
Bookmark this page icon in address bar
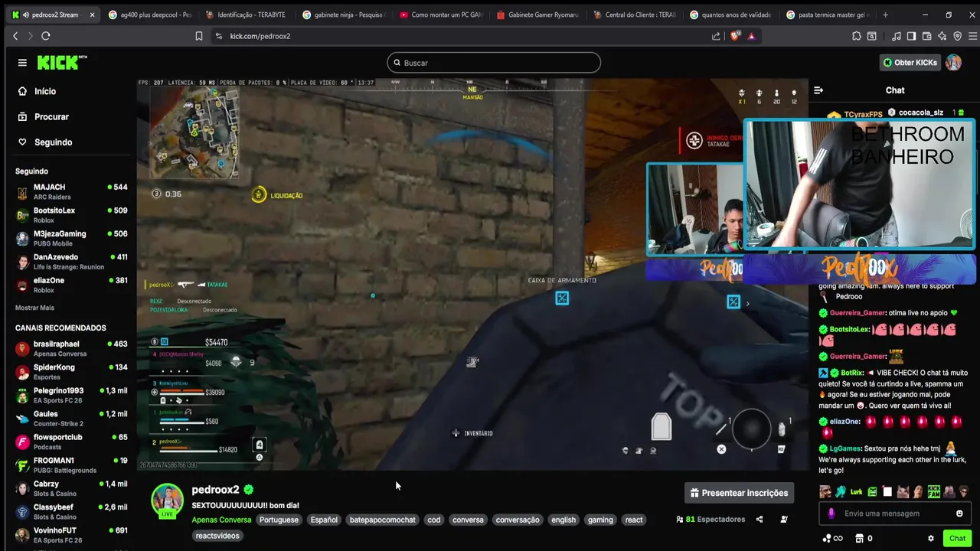tap(199, 36)
